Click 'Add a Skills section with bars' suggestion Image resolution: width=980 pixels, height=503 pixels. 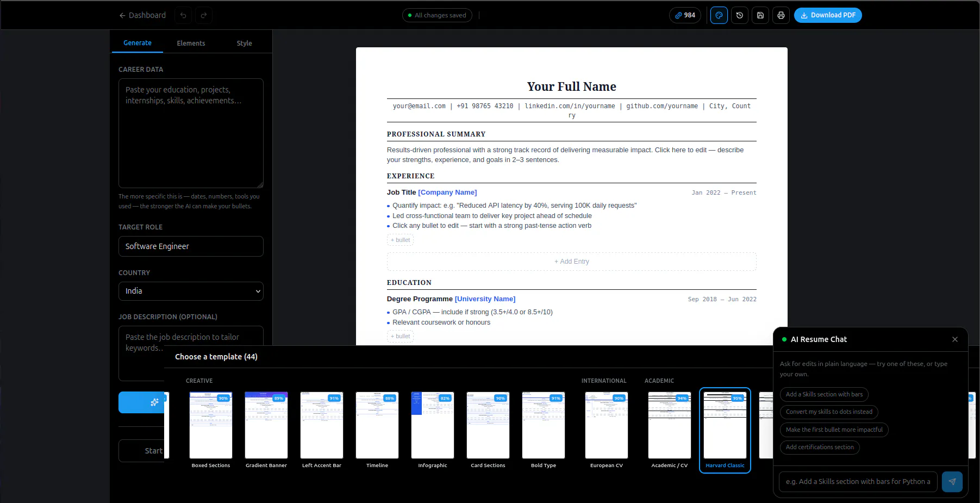(x=824, y=394)
